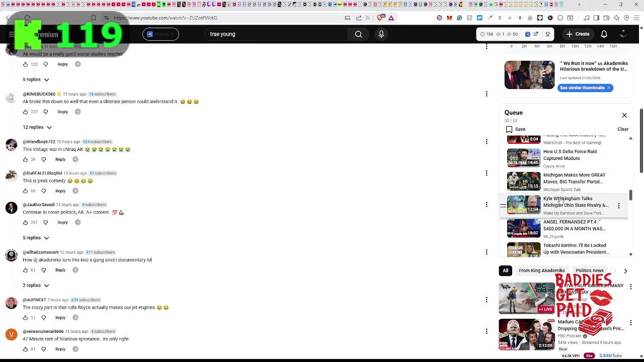Open the Brave Shields lion icon
The height and width of the screenshot is (362, 644).
pyautogui.click(x=380, y=18)
